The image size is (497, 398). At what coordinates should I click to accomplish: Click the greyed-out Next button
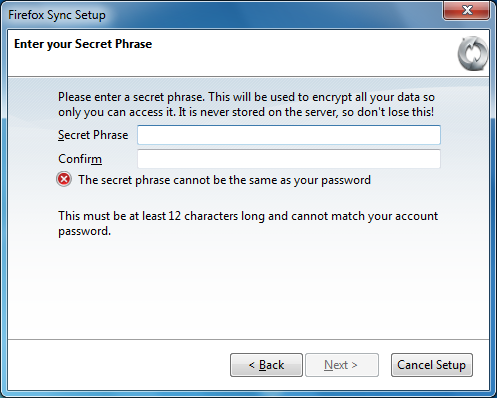pos(342,365)
